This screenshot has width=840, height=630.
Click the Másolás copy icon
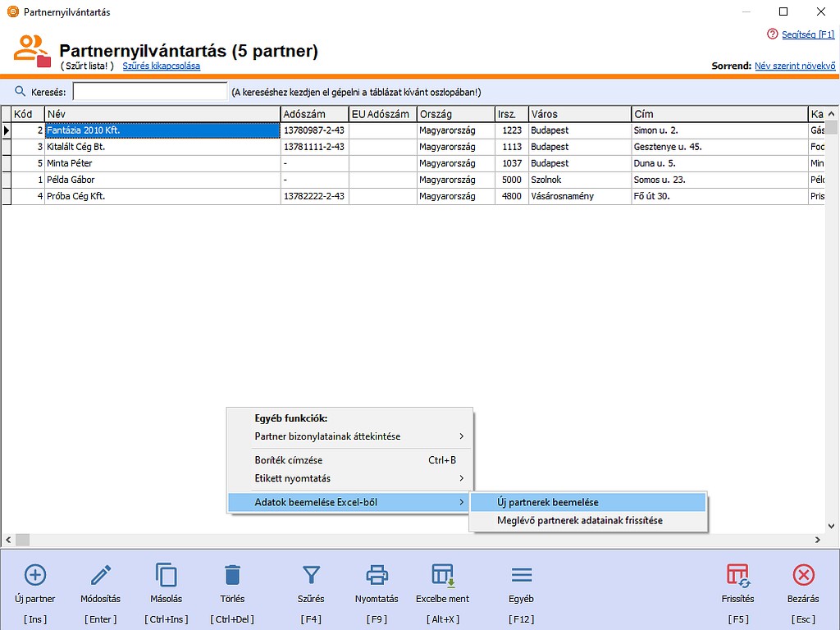click(x=167, y=574)
